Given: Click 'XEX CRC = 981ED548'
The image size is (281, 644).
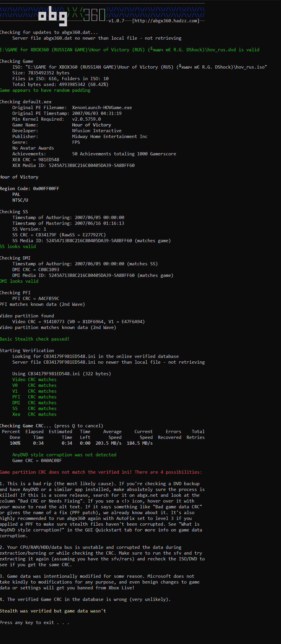Looking at the screenshot, I should pos(36,160).
